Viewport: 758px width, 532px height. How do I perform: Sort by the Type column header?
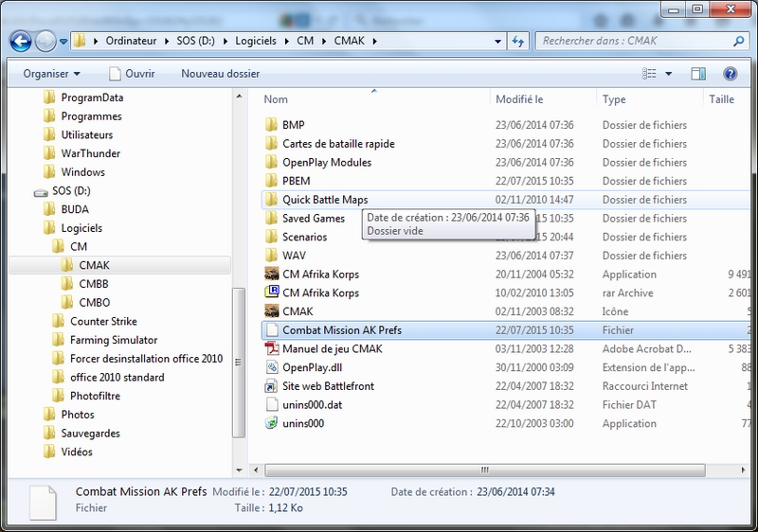click(614, 99)
